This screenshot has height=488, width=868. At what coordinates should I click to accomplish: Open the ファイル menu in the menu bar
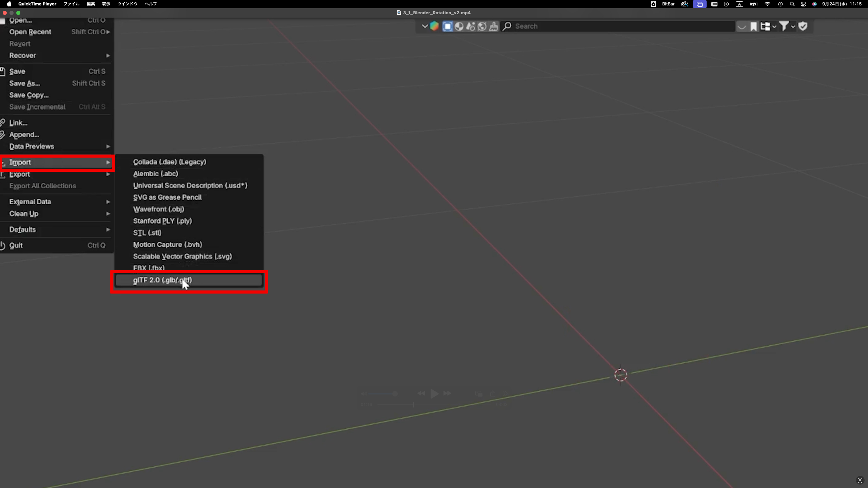point(71,4)
